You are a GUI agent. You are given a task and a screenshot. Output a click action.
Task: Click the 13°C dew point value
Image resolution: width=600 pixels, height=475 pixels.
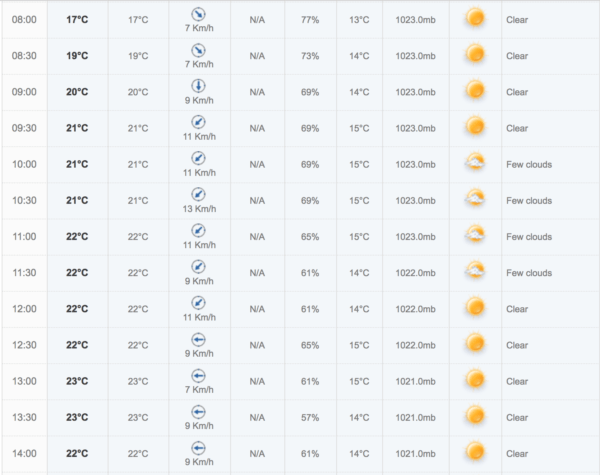(359, 20)
